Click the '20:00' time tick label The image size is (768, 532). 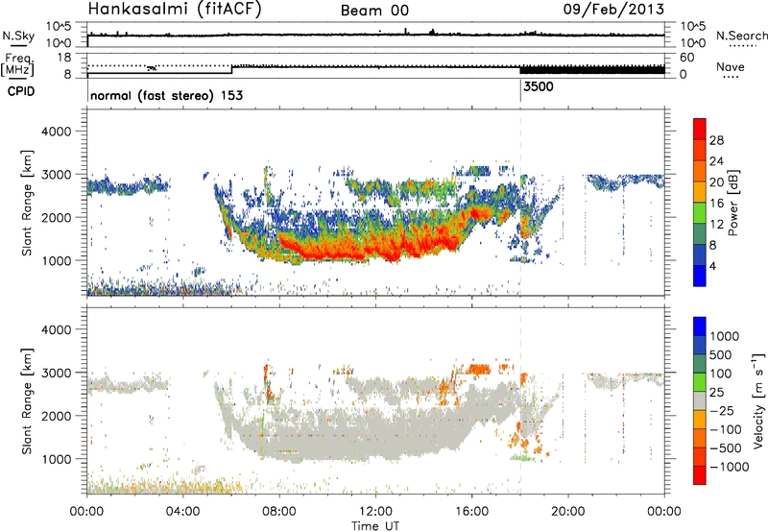(x=568, y=512)
